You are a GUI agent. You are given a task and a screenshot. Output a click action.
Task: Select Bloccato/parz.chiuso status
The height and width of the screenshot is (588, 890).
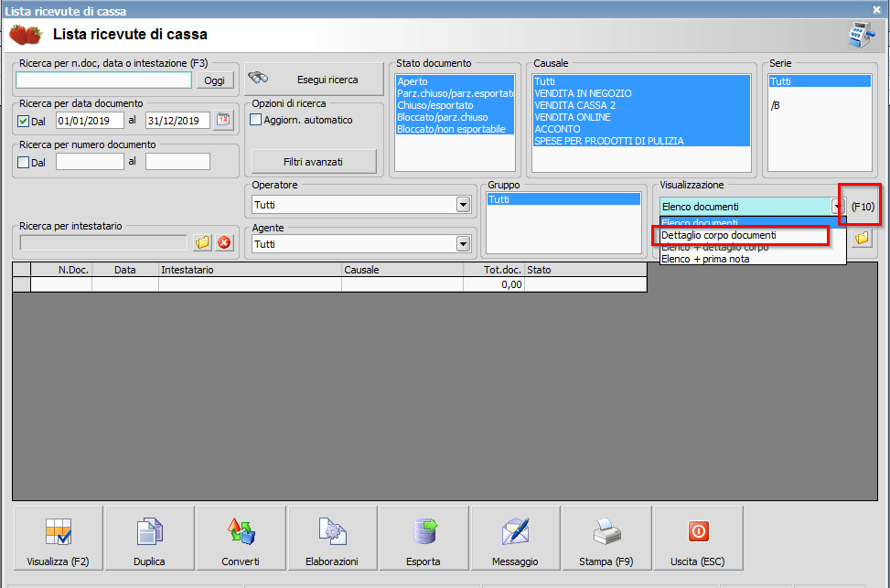(456, 117)
